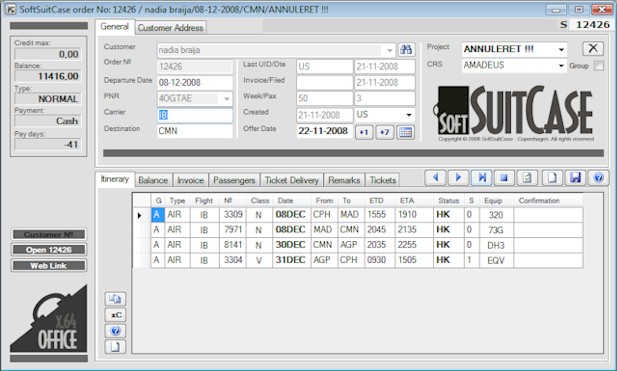
Task: Open the CRS AMADEUS dropdown
Action: (561, 66)
